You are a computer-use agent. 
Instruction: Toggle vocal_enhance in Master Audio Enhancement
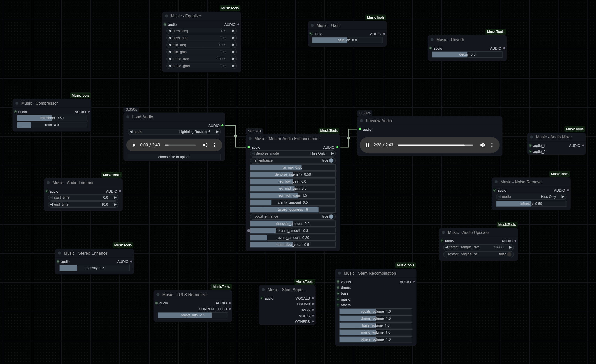click(x=293, y=216)
